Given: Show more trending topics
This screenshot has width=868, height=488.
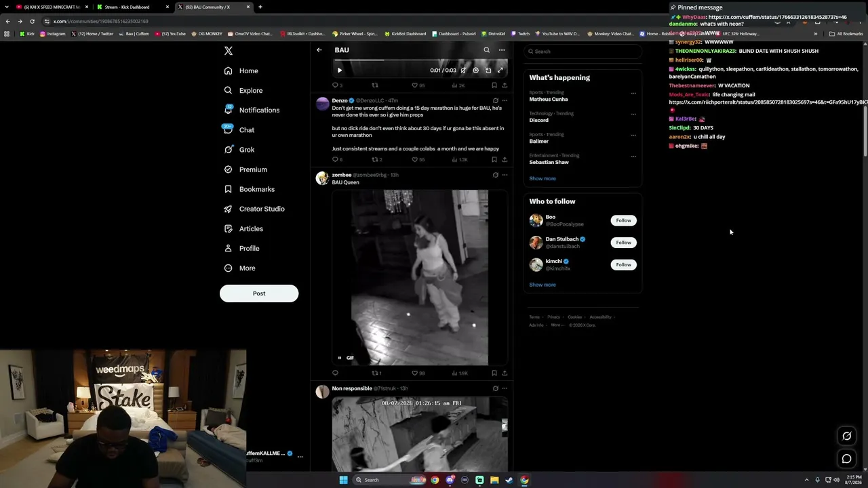Looking at the screenshot, I should 542,179.
